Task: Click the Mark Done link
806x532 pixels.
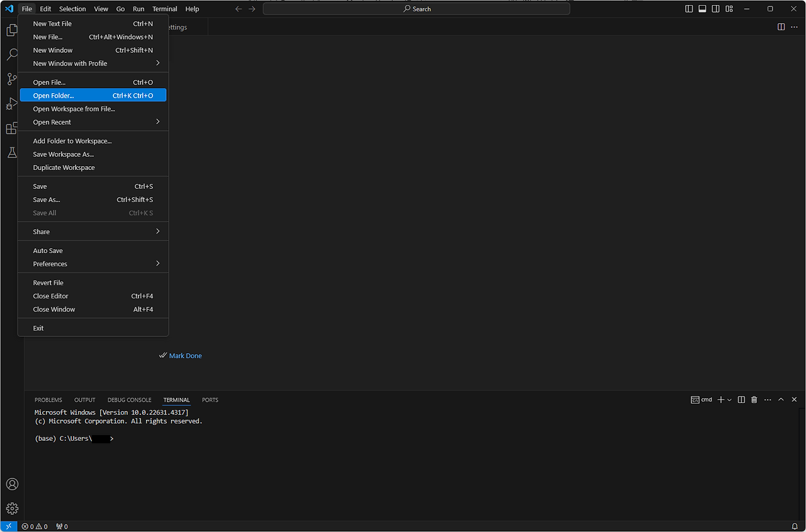Action: (x=185, y=355)
